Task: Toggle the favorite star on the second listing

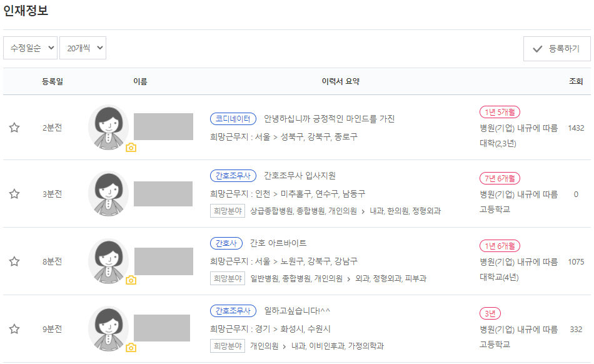Action: [x=13, y=194]
